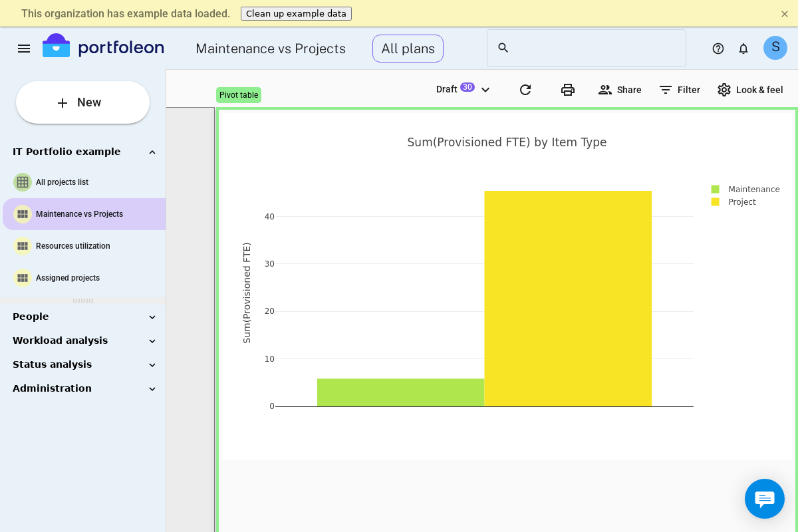Click the Share label
This screenshot has width=798, height=532.
629,90
